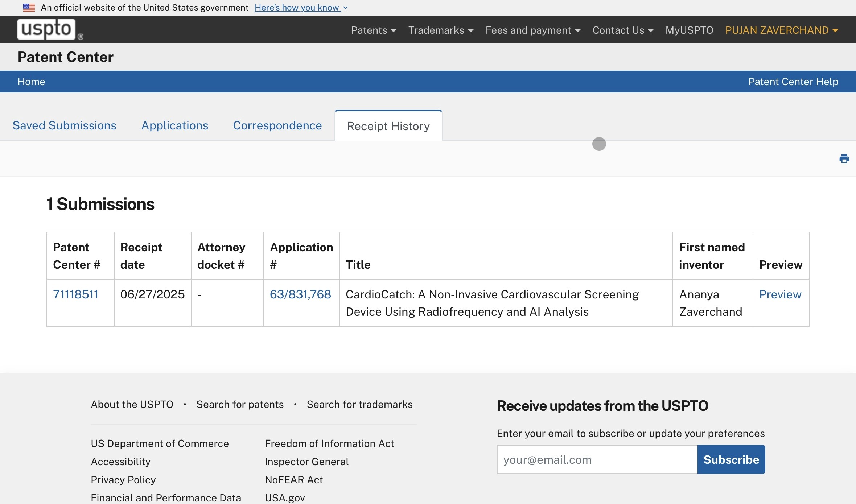This screenshot has width=856, height=504.
Task: Click the print icon
Action: tap(844, 158)
